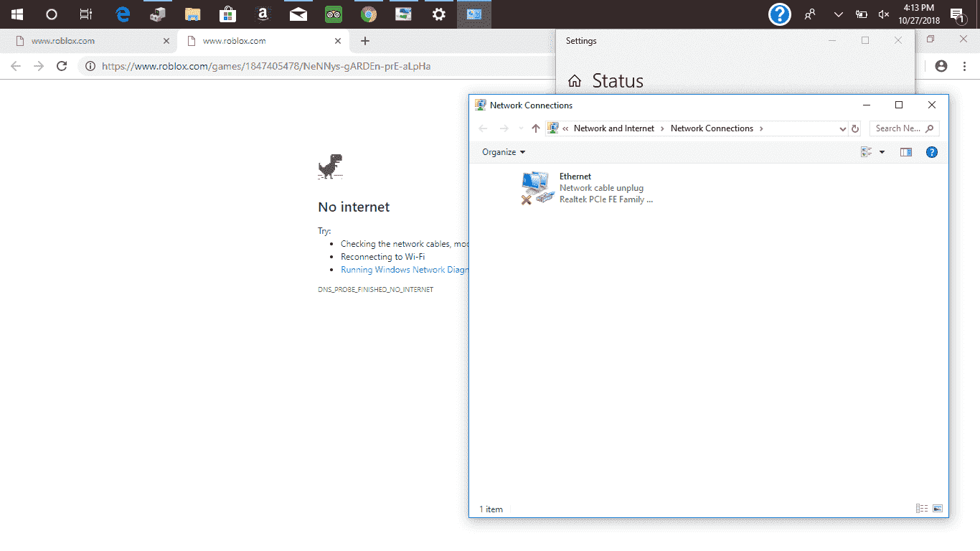Open the view options dropdown arrow
Viewport: 980px width, 551px height.
point(882,152)
